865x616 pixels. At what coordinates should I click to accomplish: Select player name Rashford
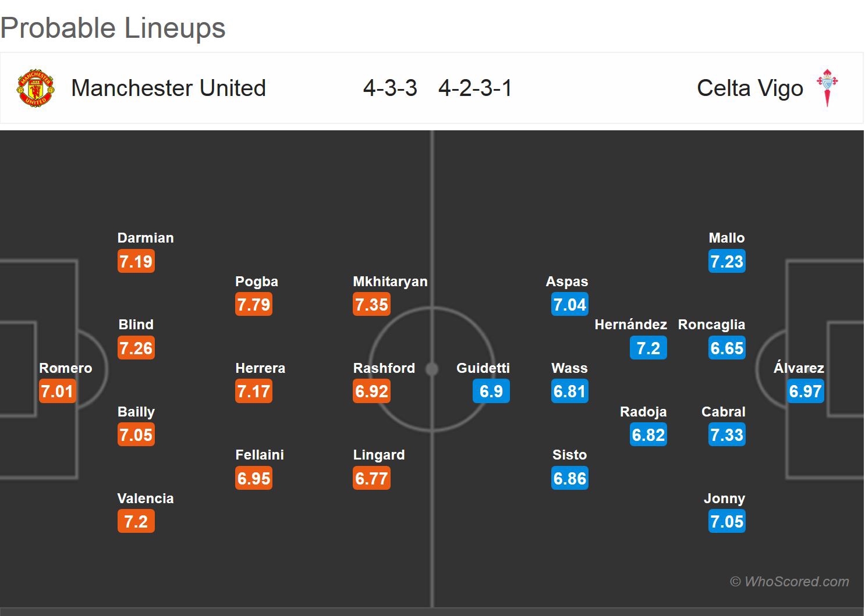pos(384,368)
